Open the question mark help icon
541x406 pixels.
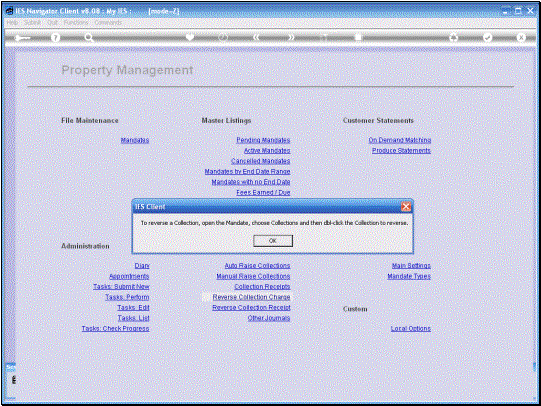tap(55, 38)
